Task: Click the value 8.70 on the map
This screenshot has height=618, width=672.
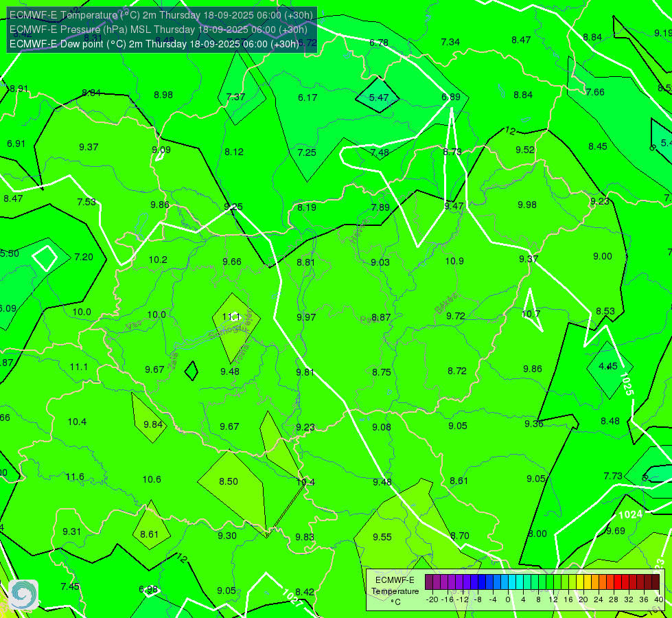Action: point(460,536)
